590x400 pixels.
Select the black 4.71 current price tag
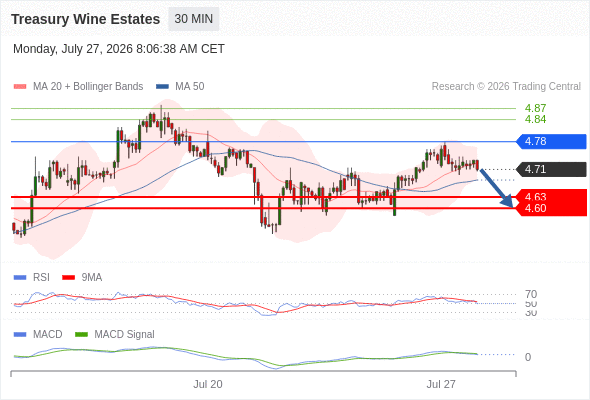(551, 169)
